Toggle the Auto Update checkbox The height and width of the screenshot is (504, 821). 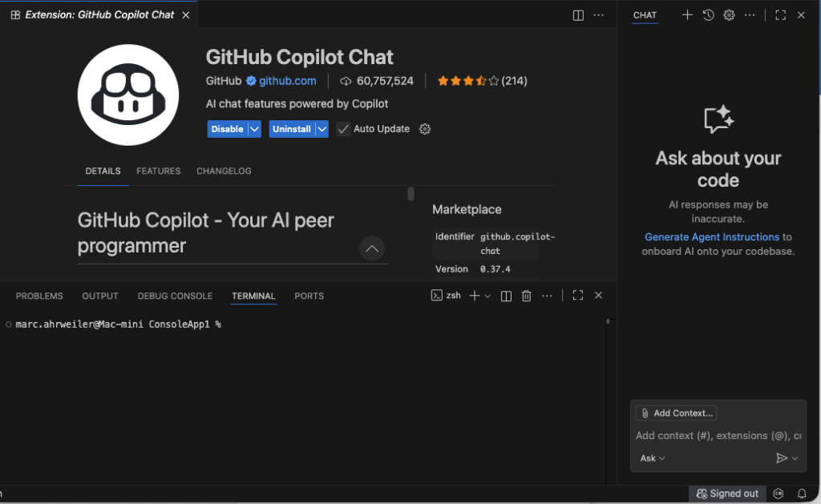[343, 129]
